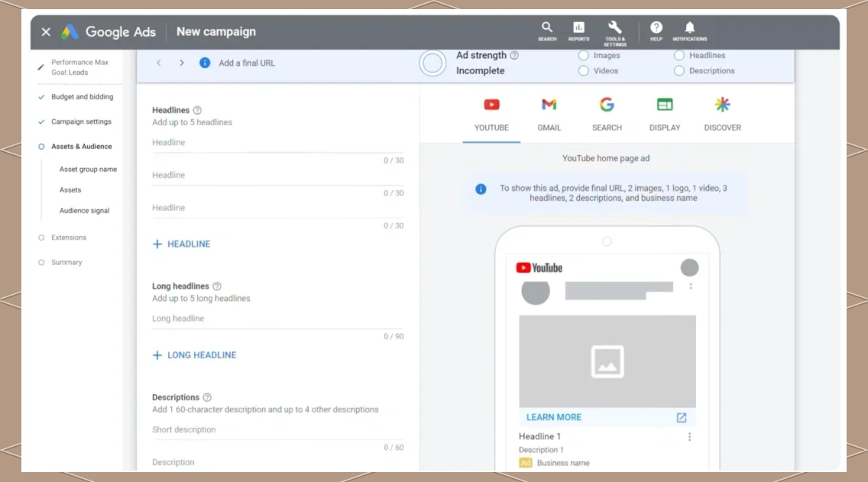The height and width of the screenshot is (482, 868).
Task: Click the info icon in the preview notice
Action: pos(481,189)
